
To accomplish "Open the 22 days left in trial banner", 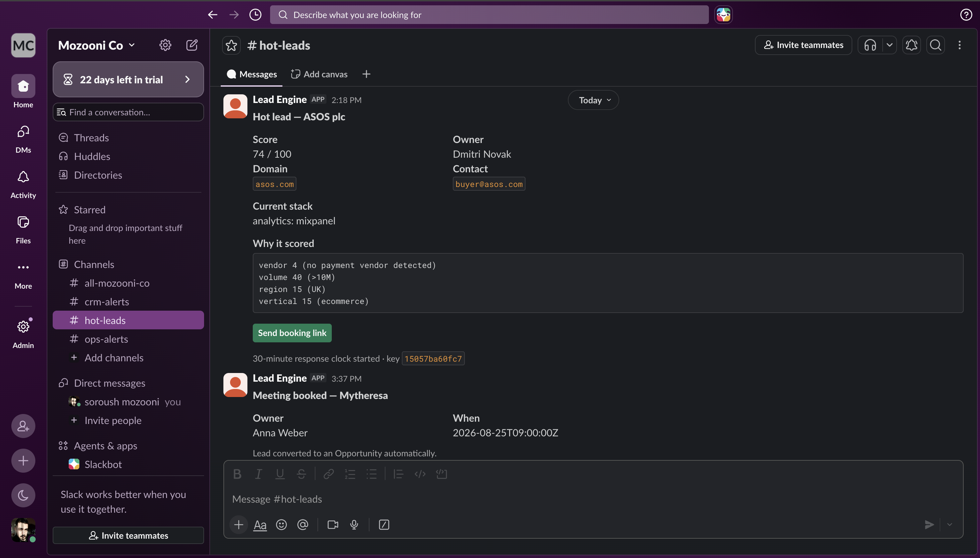I will 128,79.
